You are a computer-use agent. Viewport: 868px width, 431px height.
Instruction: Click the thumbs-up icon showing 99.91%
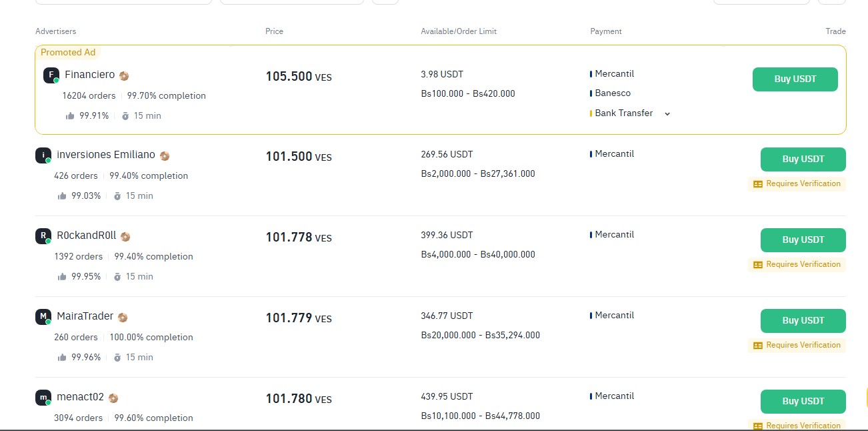(x=70, y=116)
